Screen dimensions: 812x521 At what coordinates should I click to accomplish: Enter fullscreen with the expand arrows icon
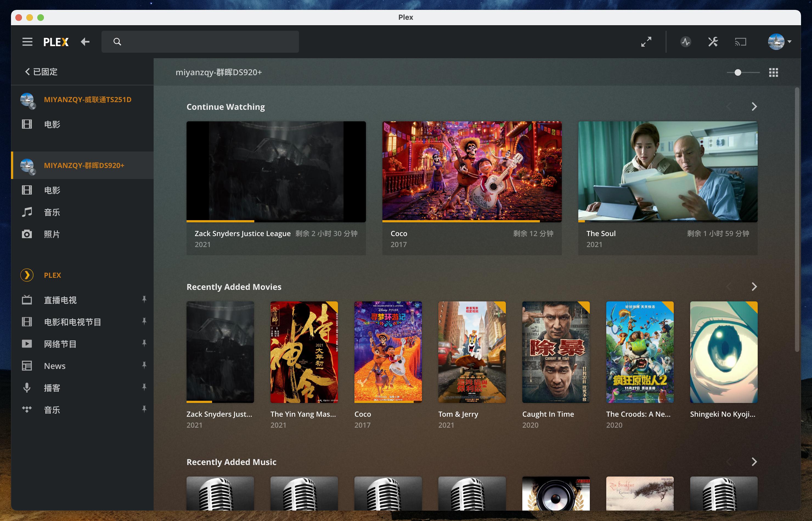pos(646,42)
